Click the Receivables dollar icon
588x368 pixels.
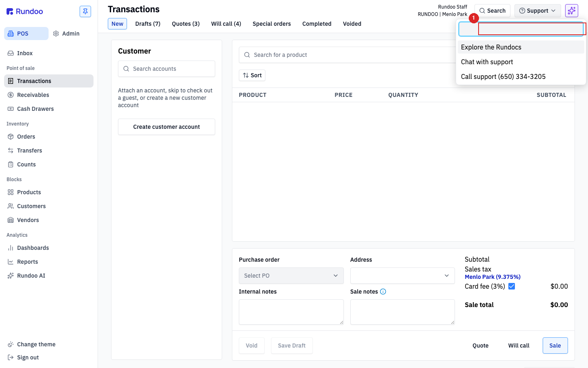[x=11, y=95]
